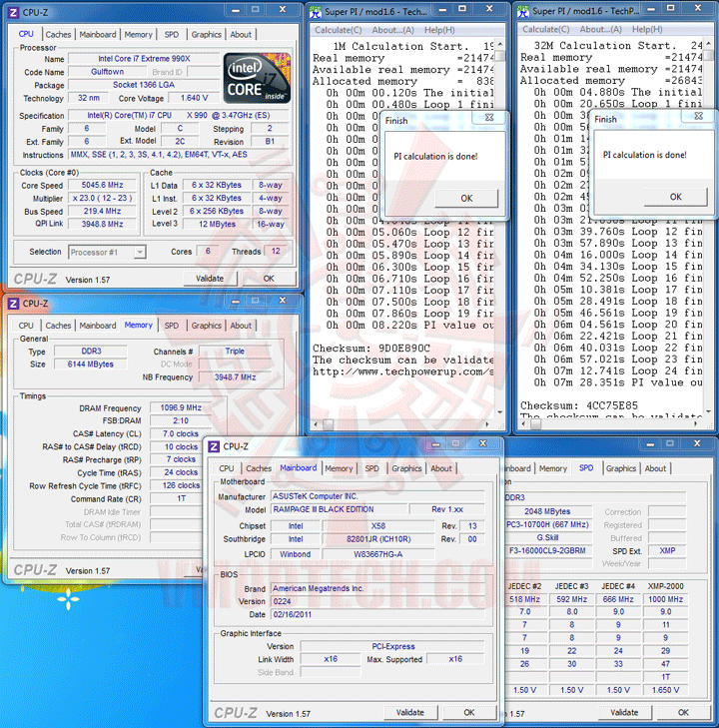Click the motherboard model RAMPAGE III BLACK EDITION
This screenshot has height=728, width=719.
(x=338, y=509)
